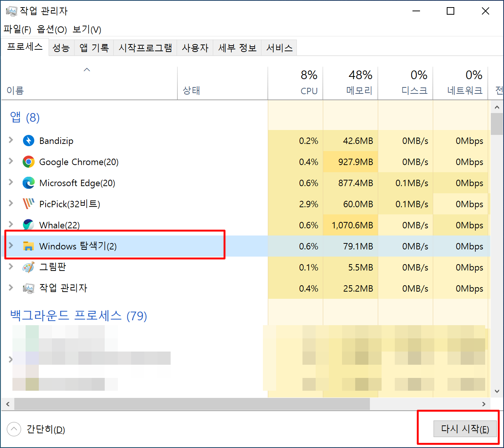Click the vertical scrollbar down arrow

pos(497,391)
